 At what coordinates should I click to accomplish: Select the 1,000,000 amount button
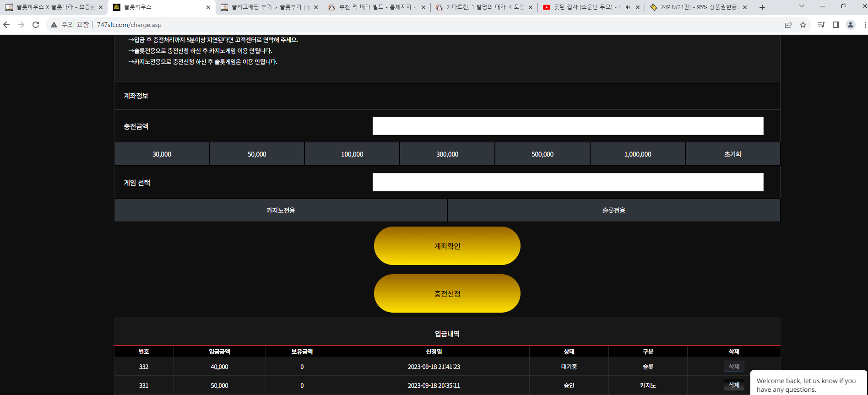(x=638, y=154)
